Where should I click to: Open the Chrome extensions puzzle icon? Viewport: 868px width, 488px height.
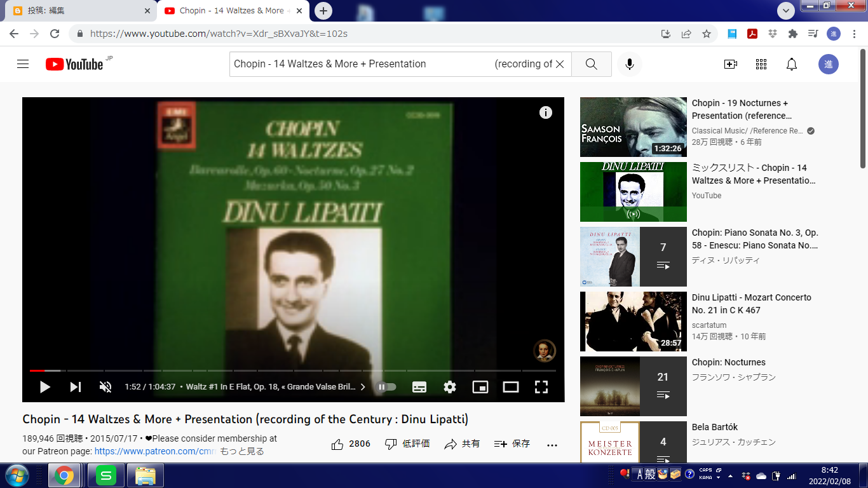[792, 34]
